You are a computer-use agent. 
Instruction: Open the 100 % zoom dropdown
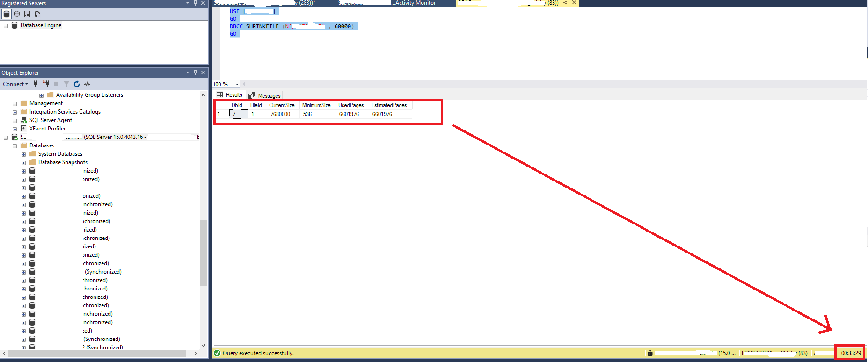tap(237, 84)
